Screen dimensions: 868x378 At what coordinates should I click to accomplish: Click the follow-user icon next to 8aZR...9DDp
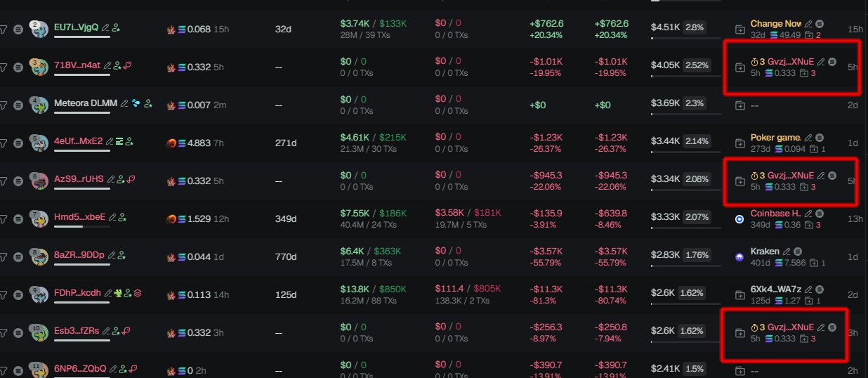121,256
